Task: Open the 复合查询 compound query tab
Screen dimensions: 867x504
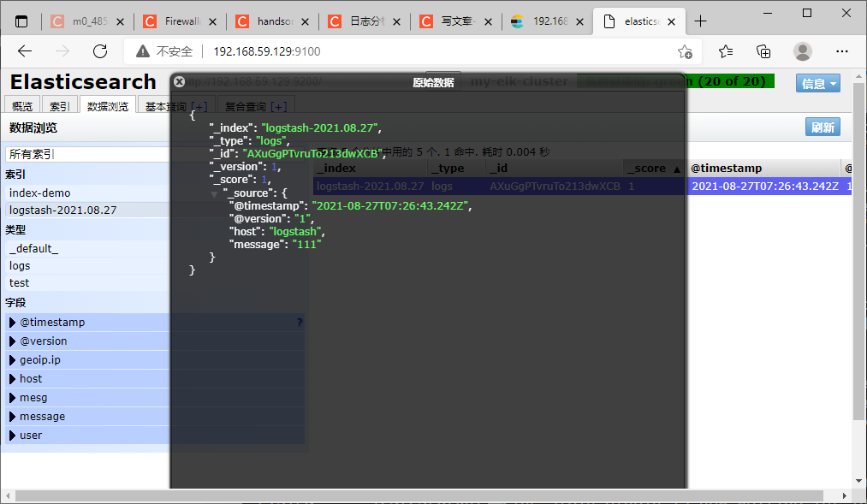Action: 256,106
